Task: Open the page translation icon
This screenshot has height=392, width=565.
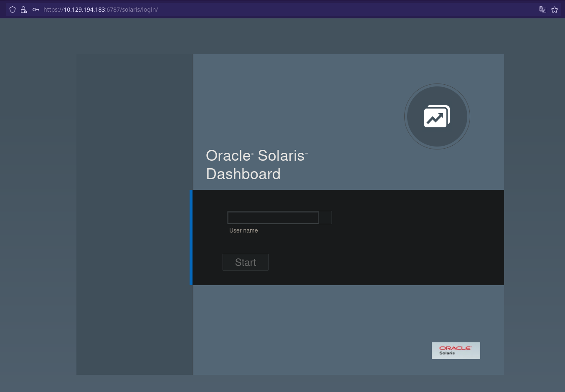Action: 542,10
